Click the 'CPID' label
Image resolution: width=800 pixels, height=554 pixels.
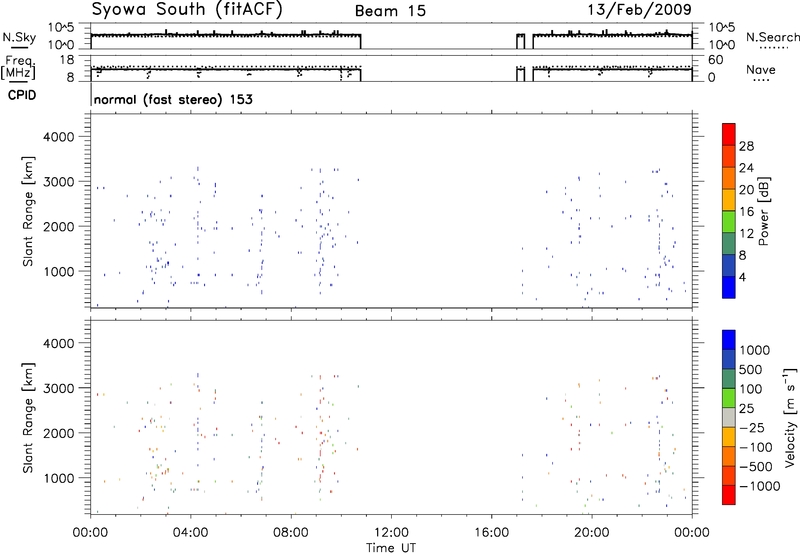coord(22,95)
